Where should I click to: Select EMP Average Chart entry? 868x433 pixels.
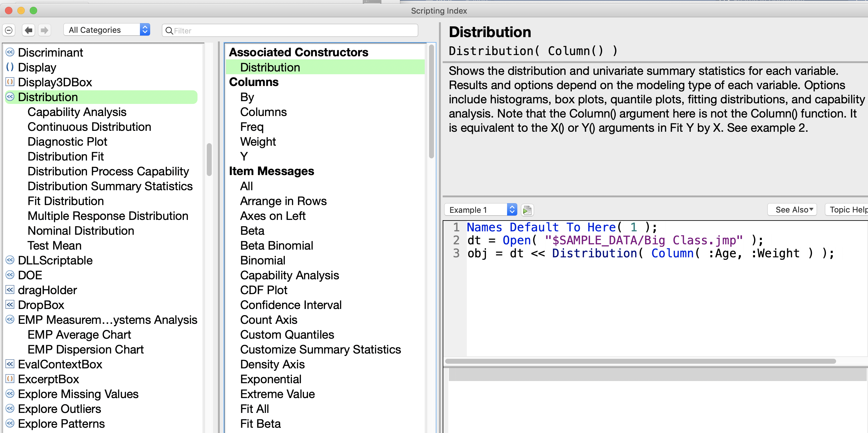[x=79, y=335]
